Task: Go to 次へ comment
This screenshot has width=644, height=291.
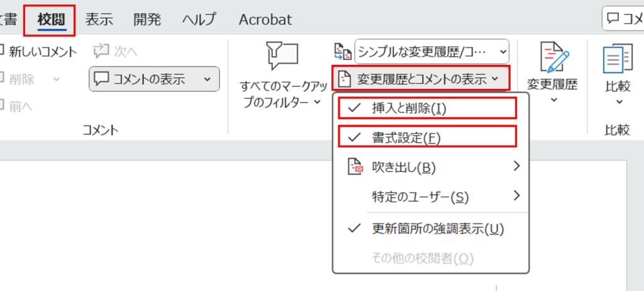Action: click(x=116, y=52)
